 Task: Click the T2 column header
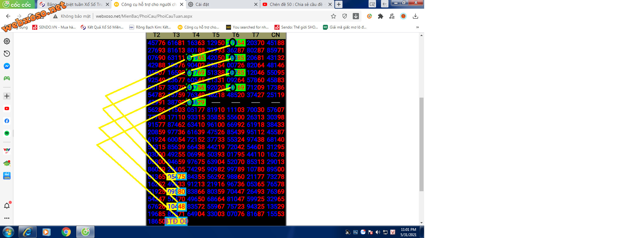(x=156, y=35)
